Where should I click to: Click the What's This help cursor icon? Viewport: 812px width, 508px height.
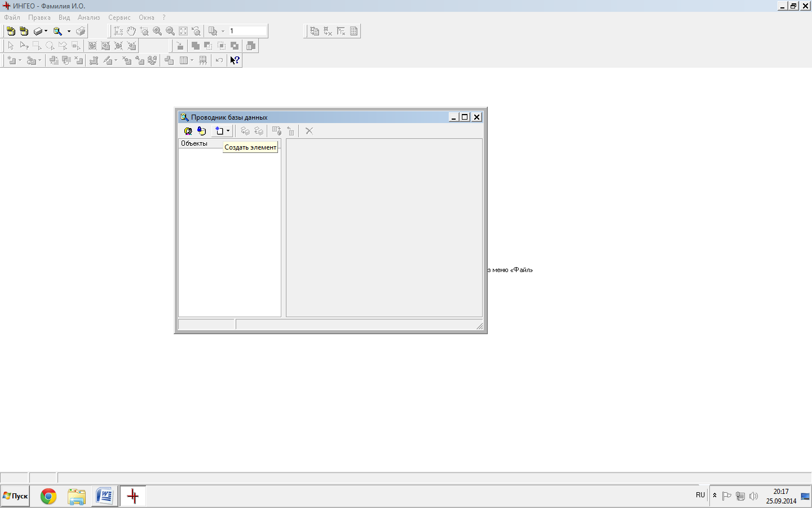[x=235, y=60]
